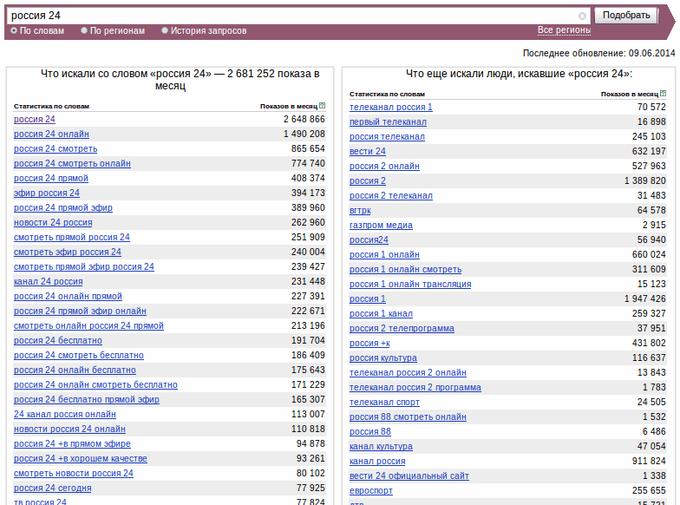
Task: Open 'россия 1 онлайн смотреть' link
Action: (405, 269)
